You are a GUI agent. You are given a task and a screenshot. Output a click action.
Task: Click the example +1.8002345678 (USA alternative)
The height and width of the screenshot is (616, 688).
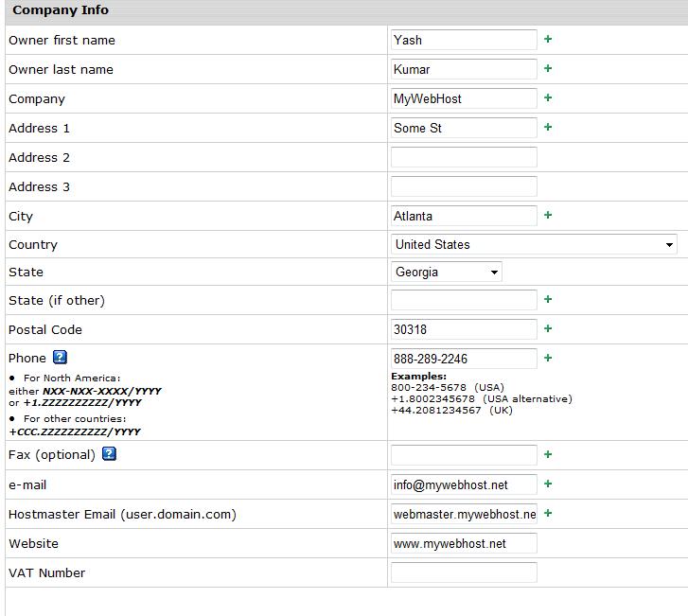(x=482, y=398)
